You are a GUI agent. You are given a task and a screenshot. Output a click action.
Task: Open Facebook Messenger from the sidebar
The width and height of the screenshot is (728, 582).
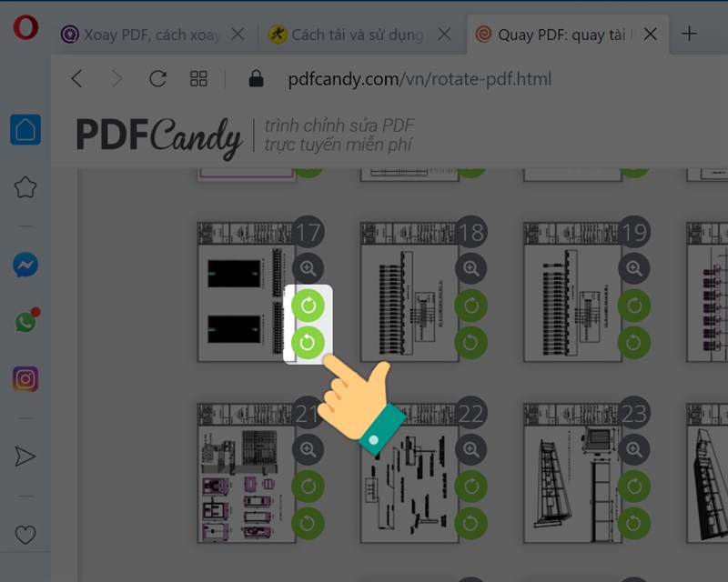point(25,266)
